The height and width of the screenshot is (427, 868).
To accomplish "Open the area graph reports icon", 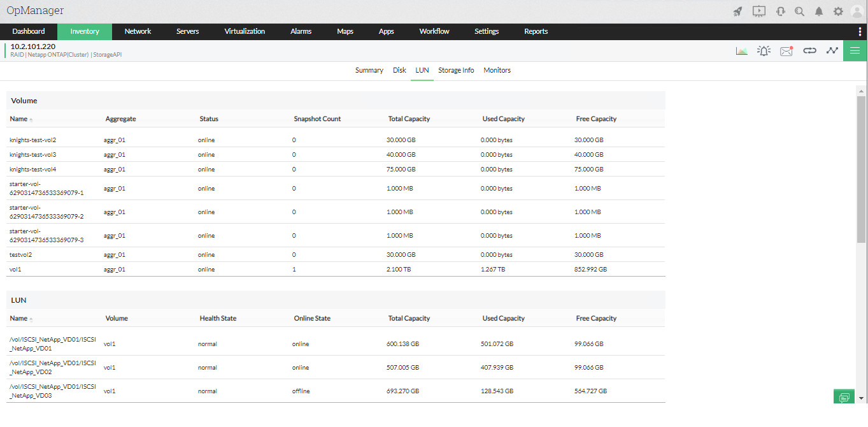I will point(742,51).
